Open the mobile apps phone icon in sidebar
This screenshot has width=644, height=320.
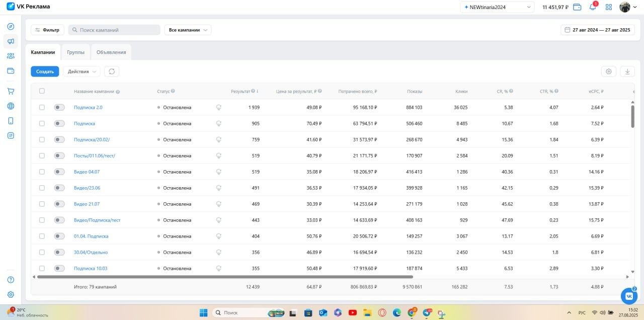pyautogui.click(x=11, y=121)
